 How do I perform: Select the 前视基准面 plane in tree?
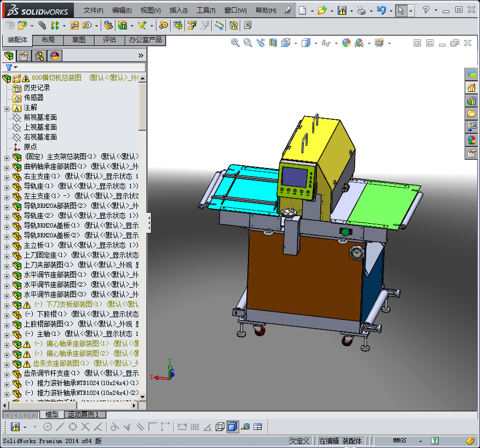coord(41,118)
